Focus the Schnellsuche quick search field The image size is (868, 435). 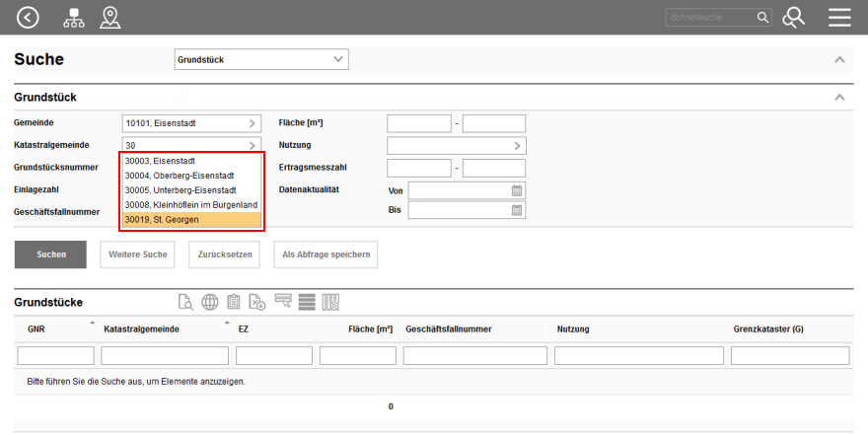tap(710, 18)
